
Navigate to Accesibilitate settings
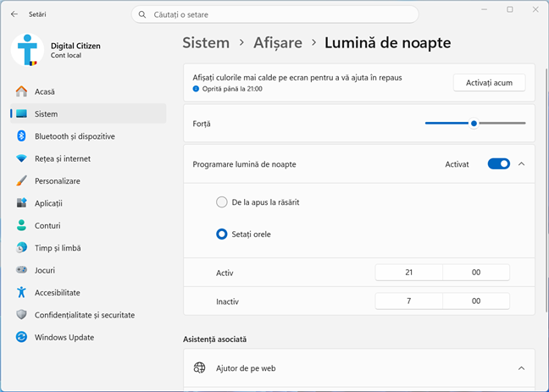[88, 293]
